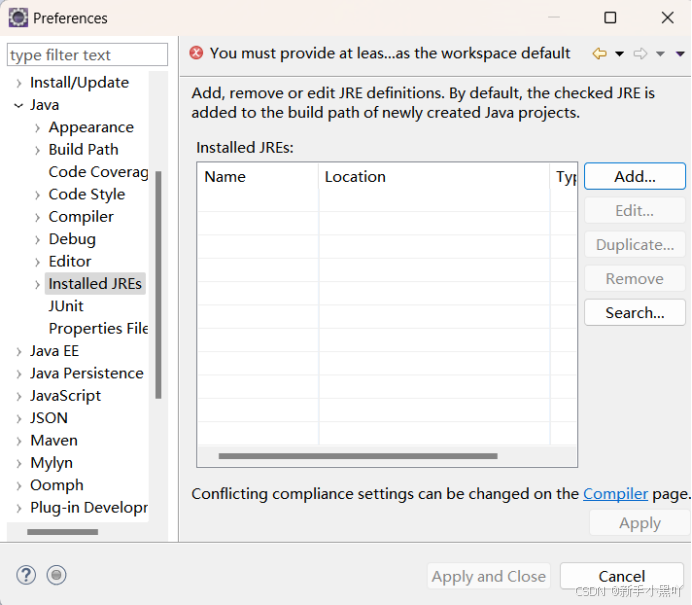Select JSON in the tree
Image resolution: width=692 pixels, height=605 pixels.
coord(49,418)
